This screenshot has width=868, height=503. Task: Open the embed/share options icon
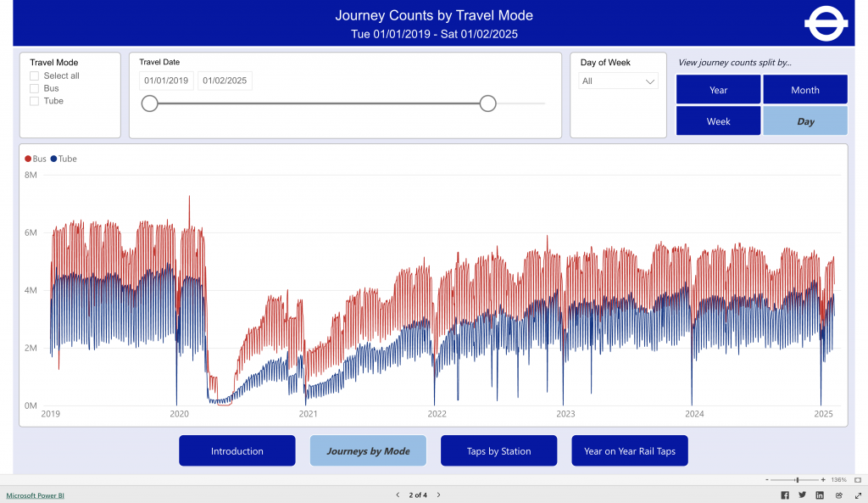pos(837,495)
